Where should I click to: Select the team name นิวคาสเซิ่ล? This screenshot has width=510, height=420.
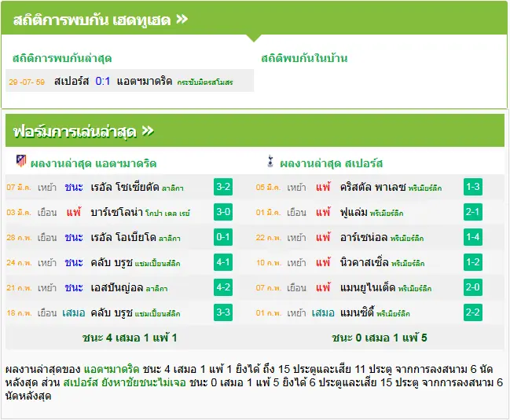click(365, 262)
